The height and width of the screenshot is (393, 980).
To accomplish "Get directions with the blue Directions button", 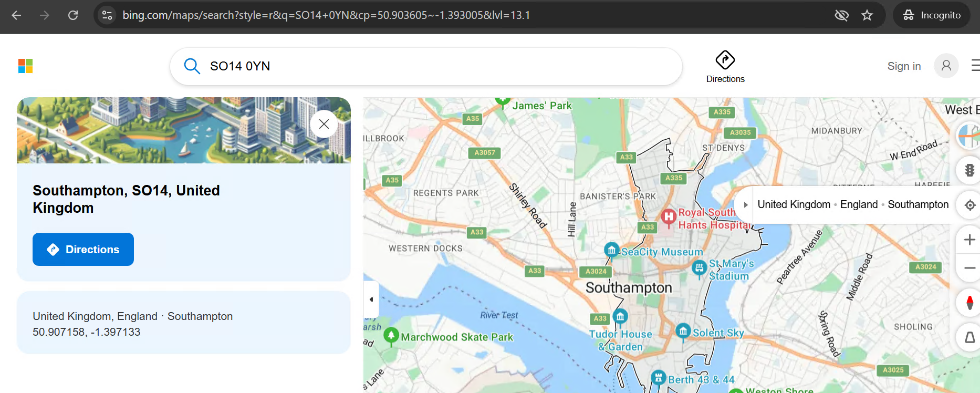I will click(x=83, y=249).
